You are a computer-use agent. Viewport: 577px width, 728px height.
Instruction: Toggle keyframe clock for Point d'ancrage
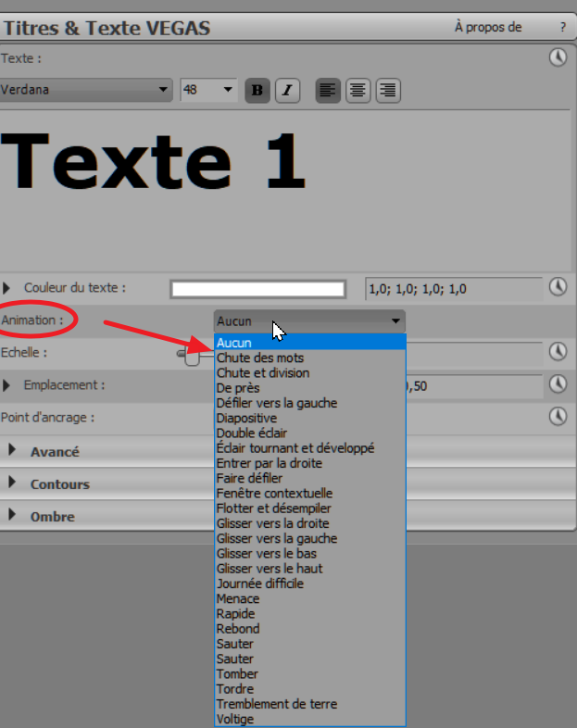coord(558,417)
